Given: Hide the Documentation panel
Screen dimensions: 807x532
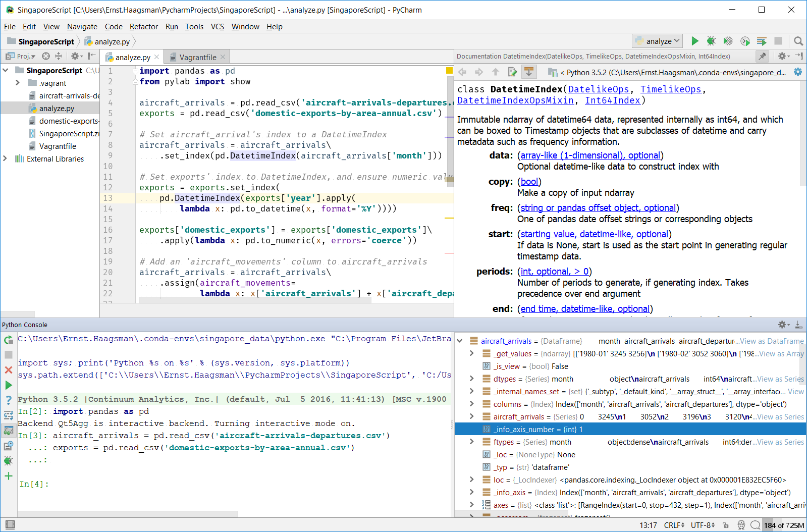Looking at the screenshot, I should tap(799, 56).
